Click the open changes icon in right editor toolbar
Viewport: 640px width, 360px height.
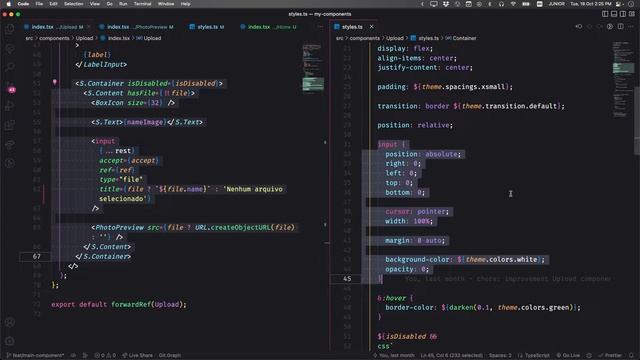pos(579,27)
